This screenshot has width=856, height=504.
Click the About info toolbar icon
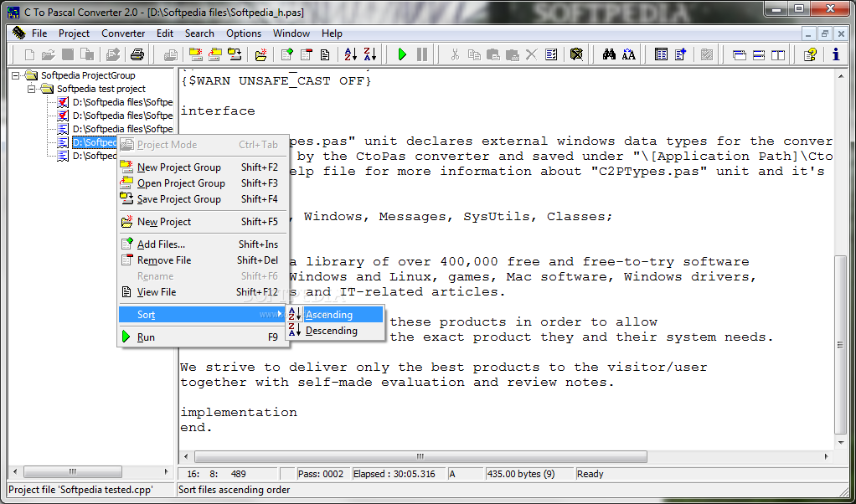836,54
